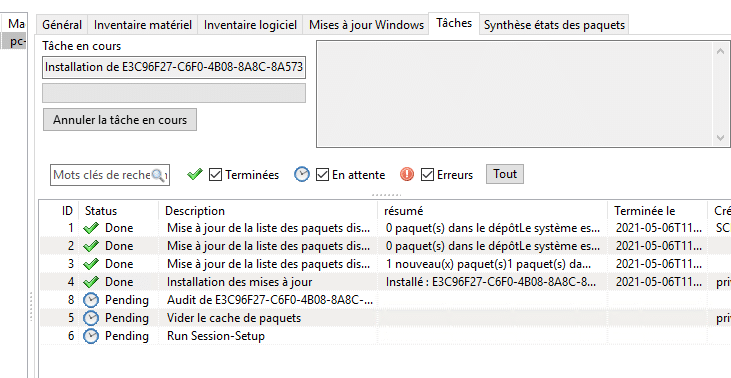This screenshot has height=378, width=731.
Task: Disable the Erreurs filter checkbox
Action: click(x=428, y=175)
